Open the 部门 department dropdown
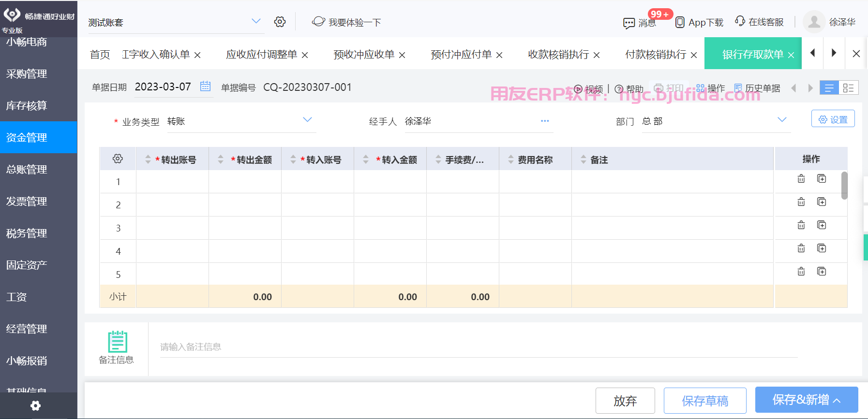Image resolution: width=868 pixels, height=419 pixels. [782, 120]
